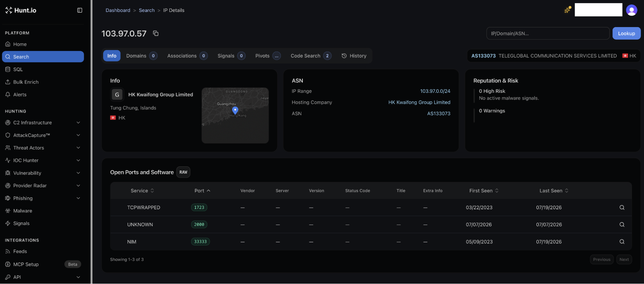Click the port 33333 badge

200,242
